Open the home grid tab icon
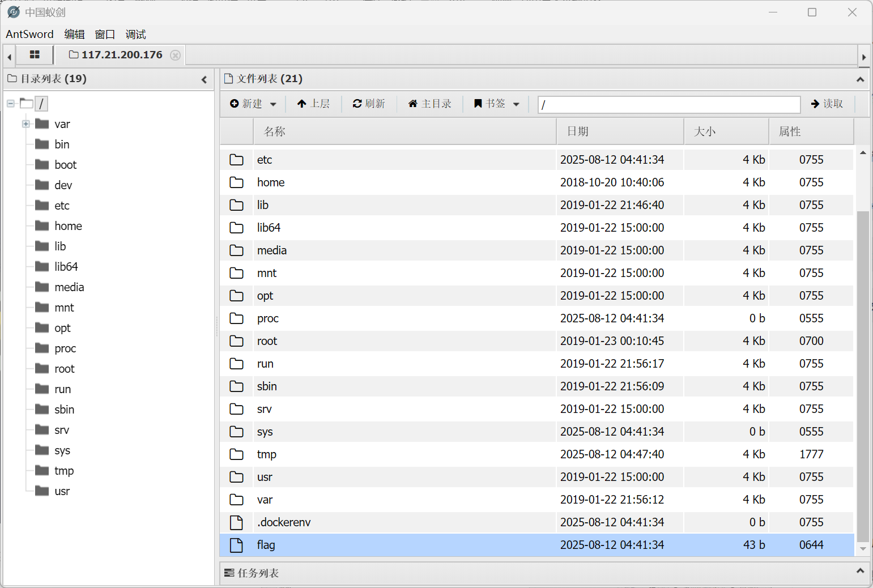 point(35,55)
